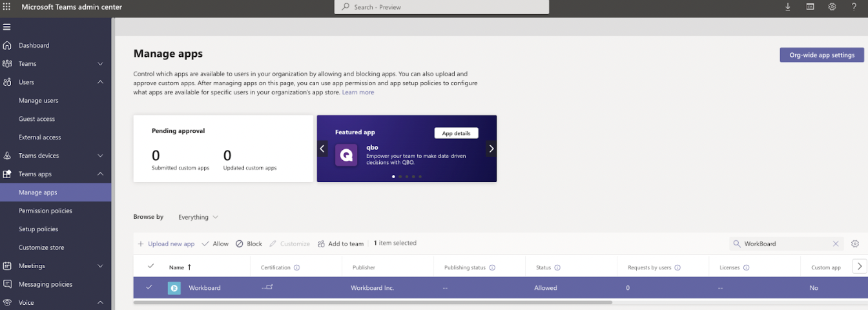
Task: Click Block in the toolbar
Action: [249, 243]
